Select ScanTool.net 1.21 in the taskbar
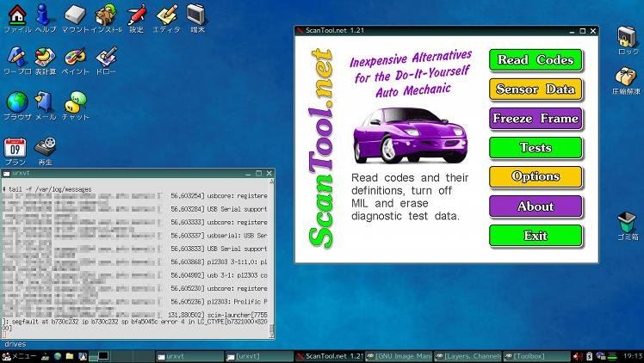This screenshot has width=644, height=363. pos(329,356)
